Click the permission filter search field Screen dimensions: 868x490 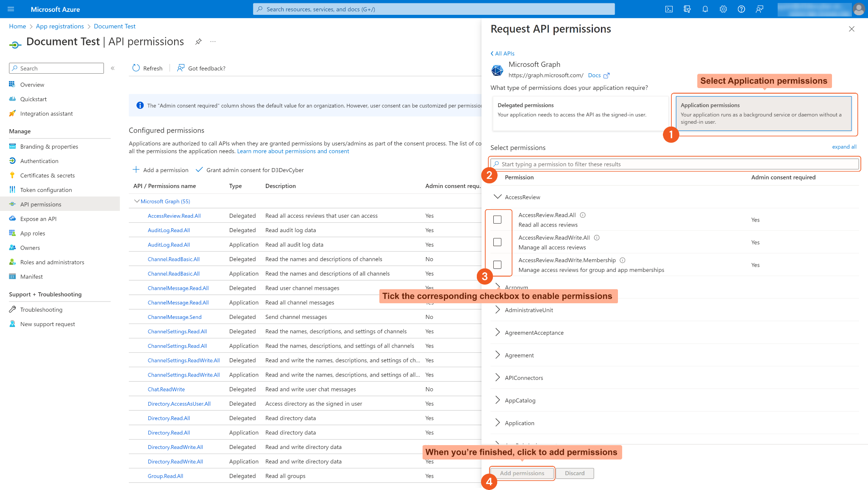pyautogui.click(x=674, y=164)
